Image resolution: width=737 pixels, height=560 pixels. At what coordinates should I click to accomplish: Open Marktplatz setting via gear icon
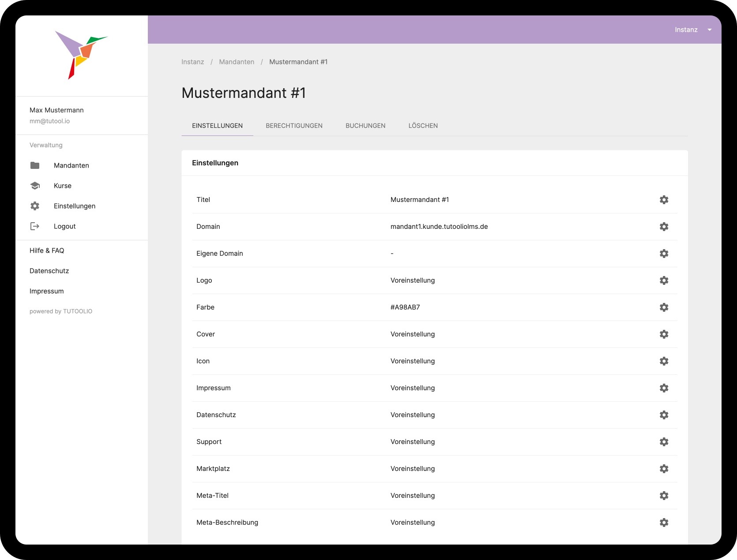pyautogui.click(x=664, y=469)
